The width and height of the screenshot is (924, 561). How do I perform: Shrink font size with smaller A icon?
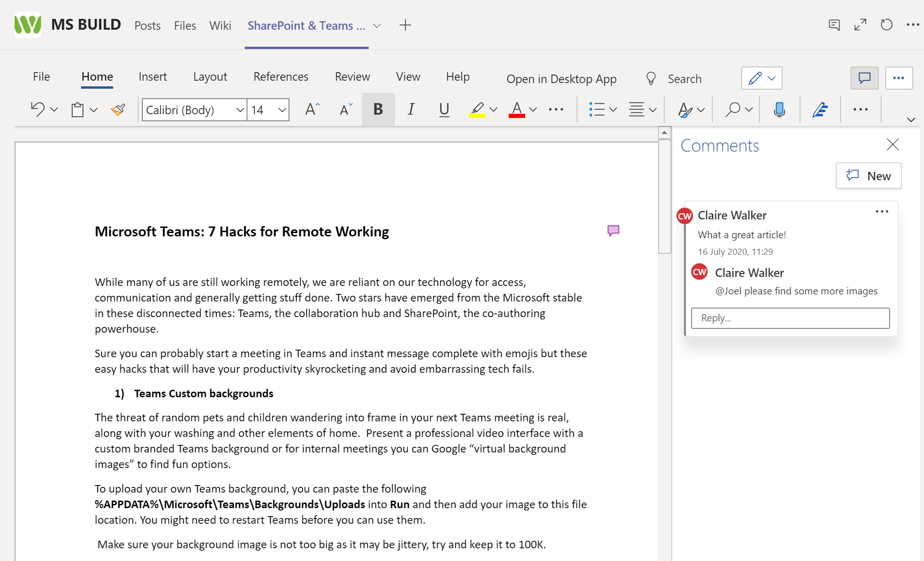(346, 109)
